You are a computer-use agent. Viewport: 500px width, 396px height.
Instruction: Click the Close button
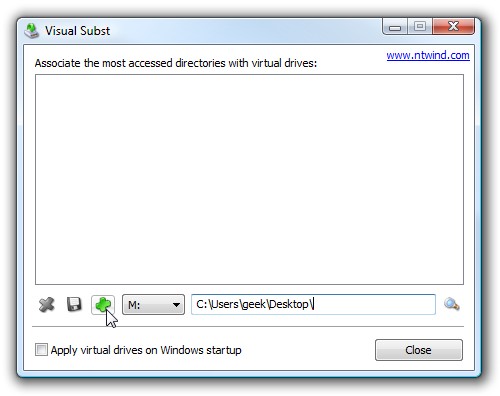coord(419,350)
